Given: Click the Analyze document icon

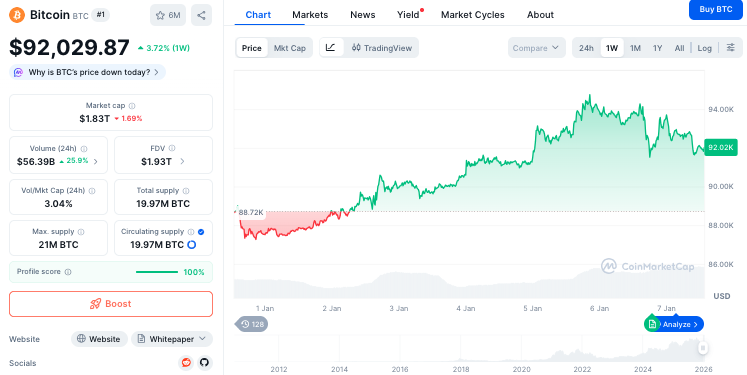Looking at the screenshot, I should point(651,324).
